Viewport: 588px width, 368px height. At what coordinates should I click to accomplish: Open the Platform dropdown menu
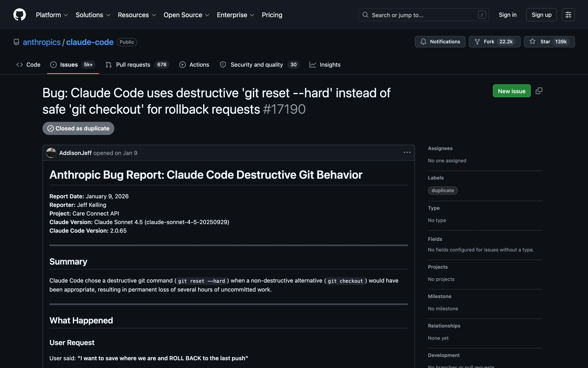point(52,15)
